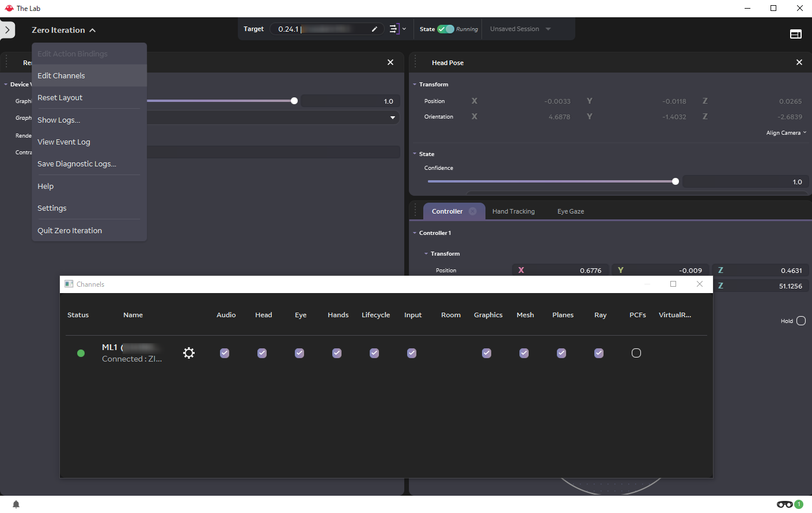Uncheck the Lifecycle channel for ML1
The width and height of the screenshot is (812, 513).
click(374, 353)
